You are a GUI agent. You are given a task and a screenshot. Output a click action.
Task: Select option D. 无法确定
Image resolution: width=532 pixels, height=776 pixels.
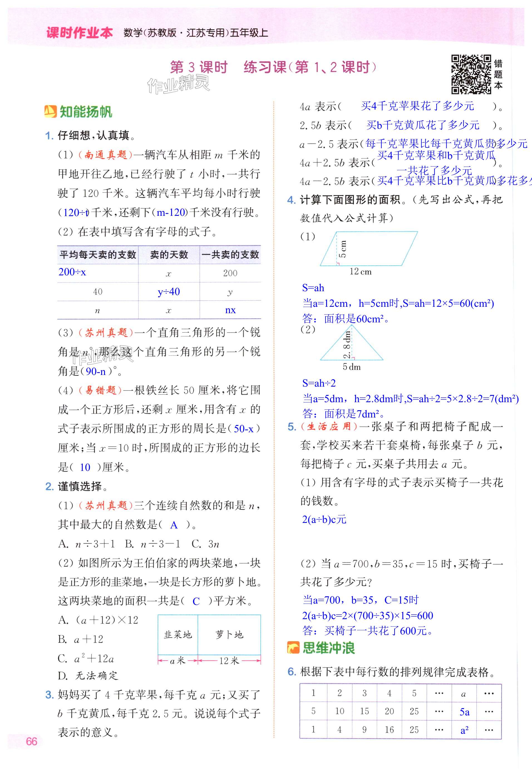88,676
